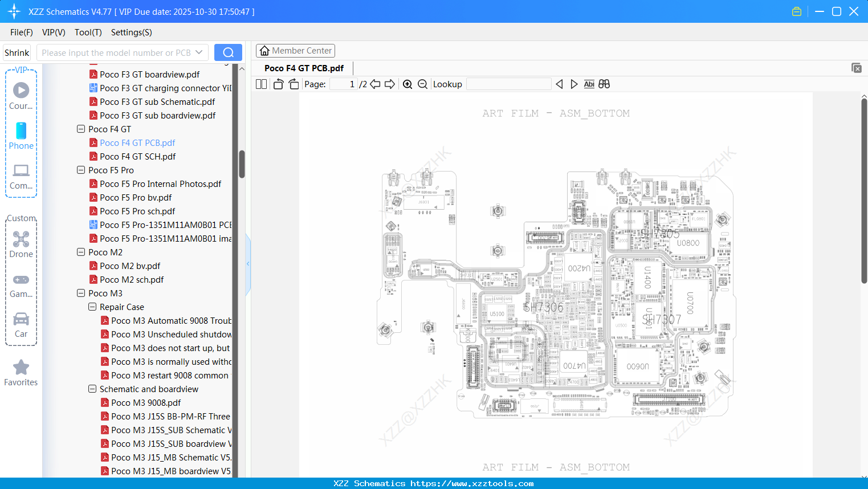Open Poco F3 GT charging connector file
Screen dimensions: 868x489
pos(160,88)
